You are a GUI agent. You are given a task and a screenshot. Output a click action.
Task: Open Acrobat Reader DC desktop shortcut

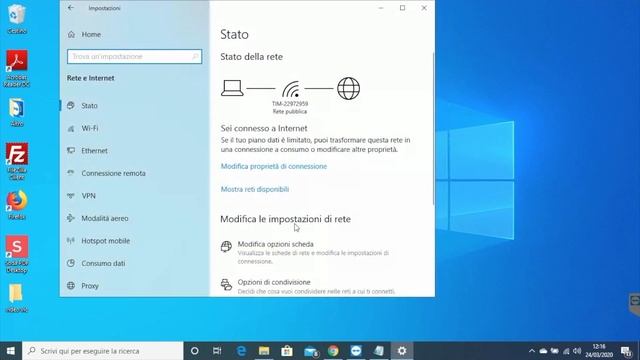[x=17, y=68]
